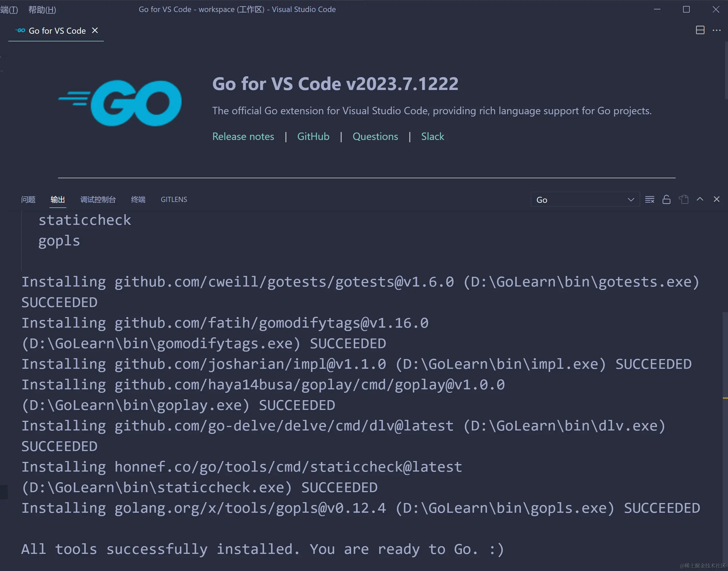This screenshot has height=571, width=728.
Task: Click the Go gopher logo image
Action: pos(120,103)
